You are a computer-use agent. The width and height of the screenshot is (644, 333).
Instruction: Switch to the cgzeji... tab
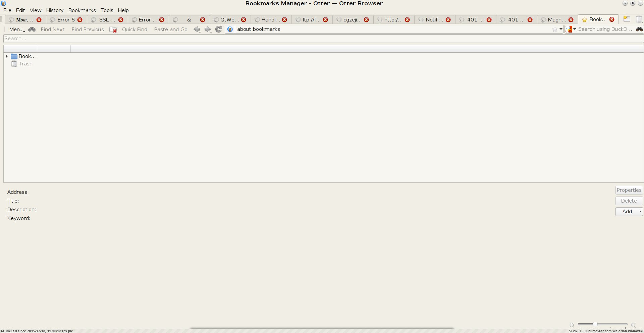(353, 20)
